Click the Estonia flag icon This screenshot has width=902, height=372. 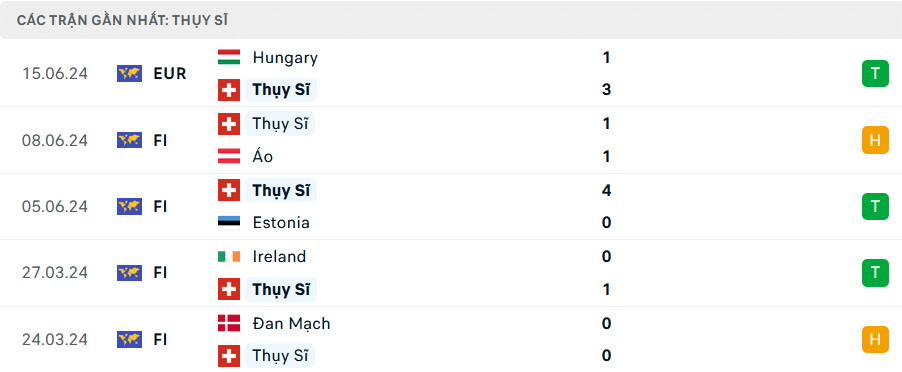pyautogui.click(x=229, y=223)
